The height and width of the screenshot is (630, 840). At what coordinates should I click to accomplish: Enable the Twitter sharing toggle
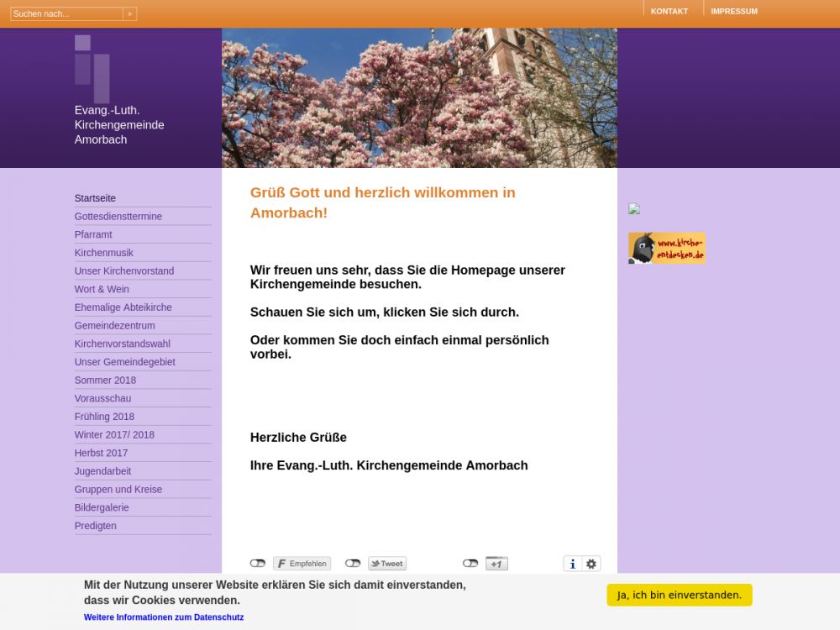353,564
